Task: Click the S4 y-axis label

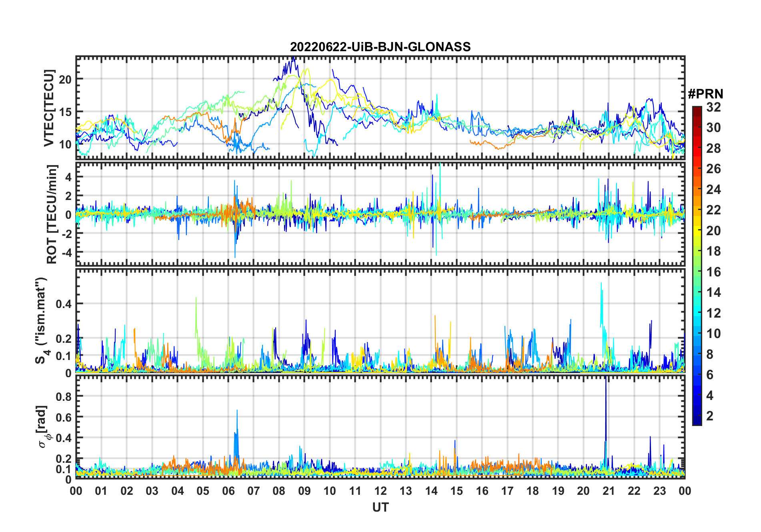Action: click(x=41, y=320)
